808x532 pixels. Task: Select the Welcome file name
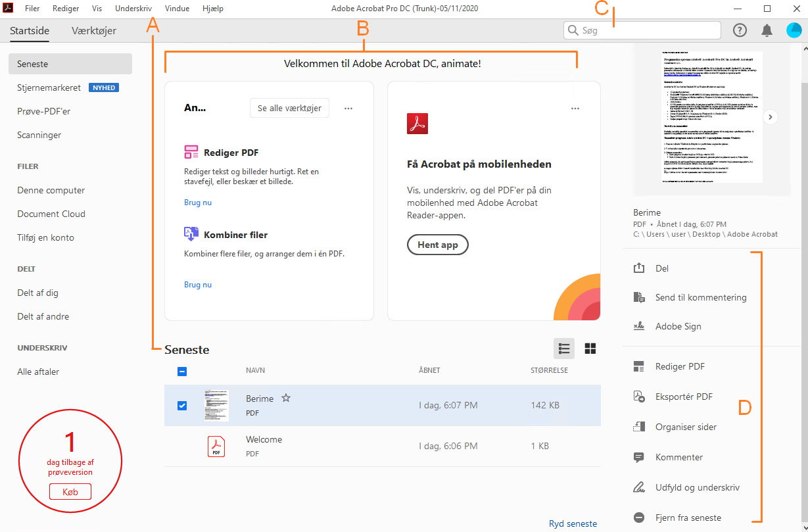(264, 439)
